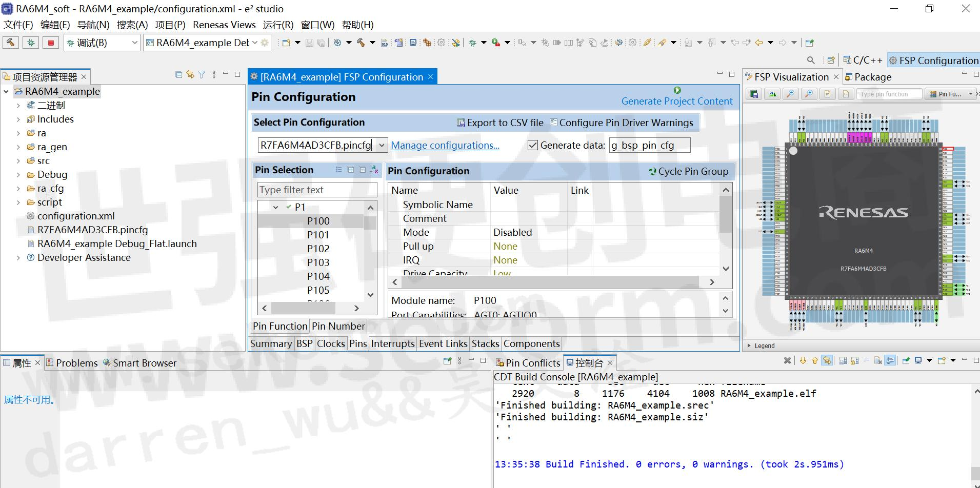Click the Generate Project Content icon
Screen dimensions: 980x488
click(677, 90)
